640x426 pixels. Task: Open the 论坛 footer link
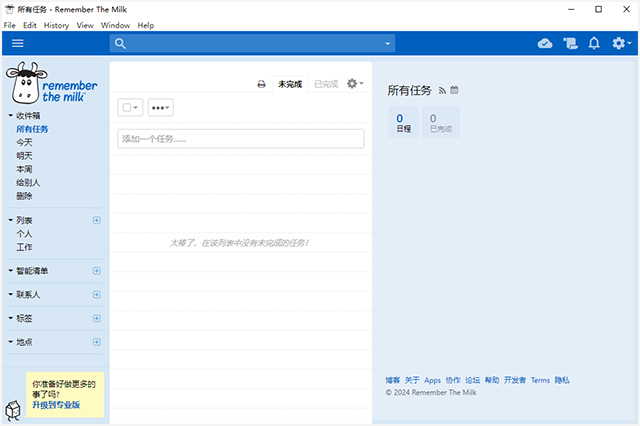pyautogui.click(x=472, y=380)
